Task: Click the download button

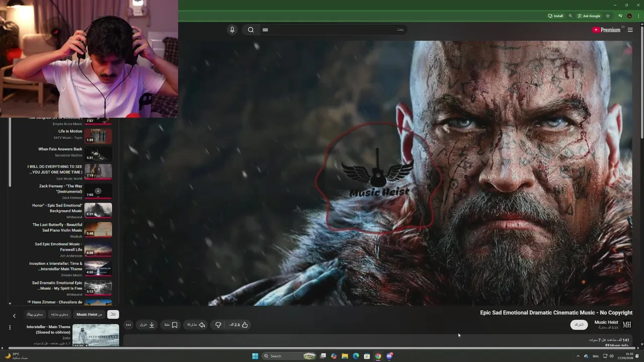Action: click(x=147, y=325)
